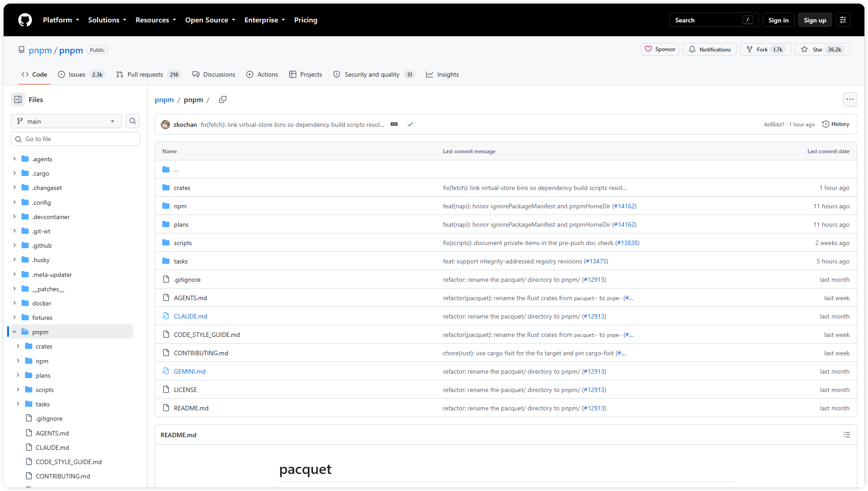
Task: Click the Sign up button
Action: pos(815,20)
